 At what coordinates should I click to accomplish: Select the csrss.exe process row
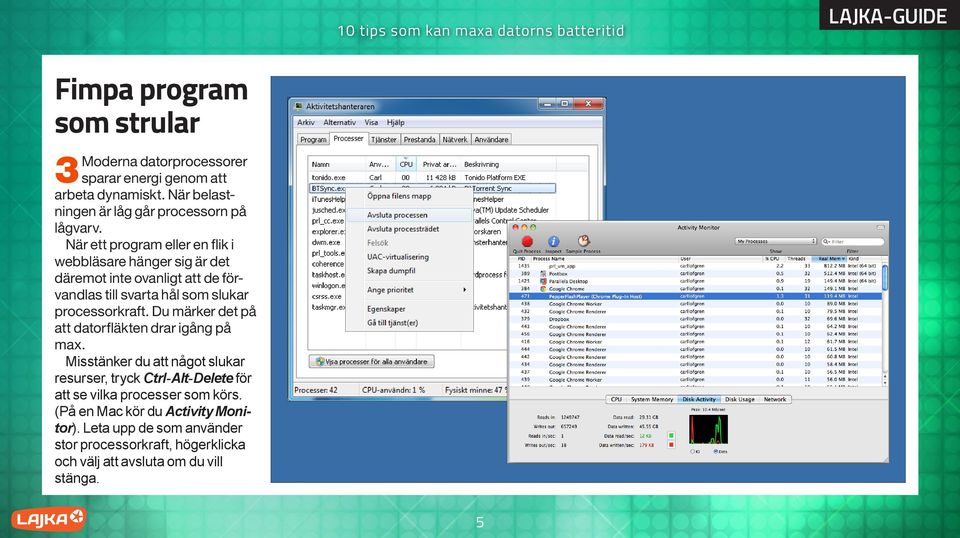[x=326, y=296]
